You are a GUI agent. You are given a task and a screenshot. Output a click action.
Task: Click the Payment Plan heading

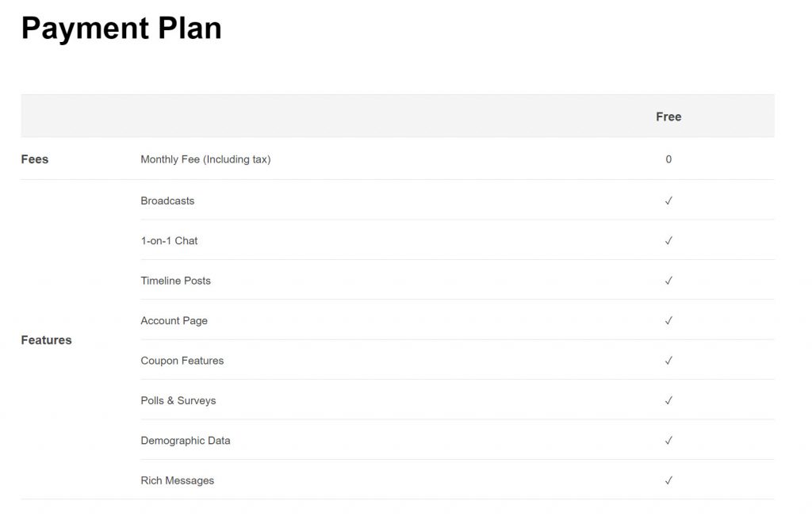tap(121, 29)
